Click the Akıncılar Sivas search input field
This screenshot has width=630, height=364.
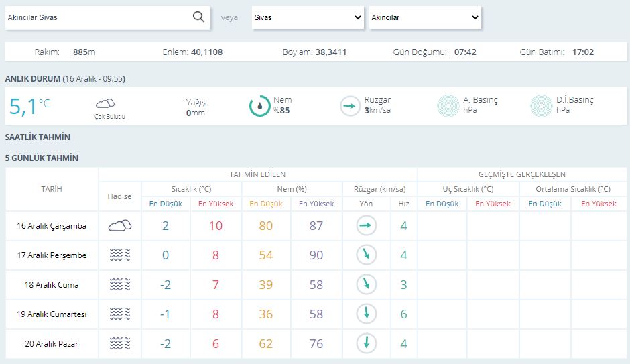97,17
